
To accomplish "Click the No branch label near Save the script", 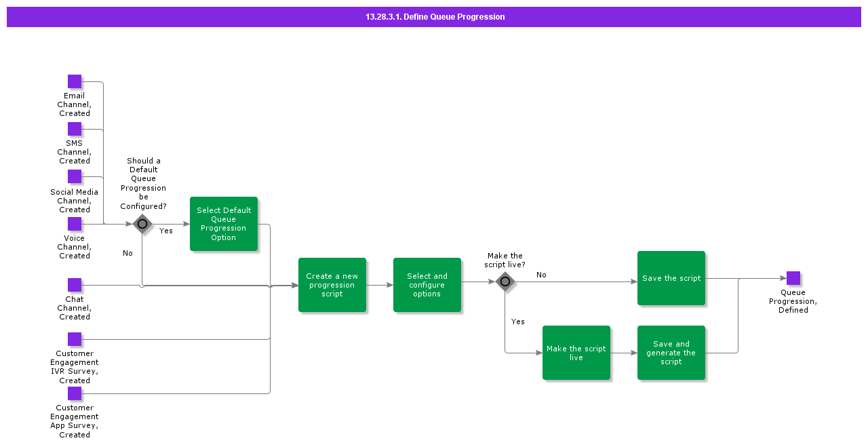I will (x=540, y=275).
